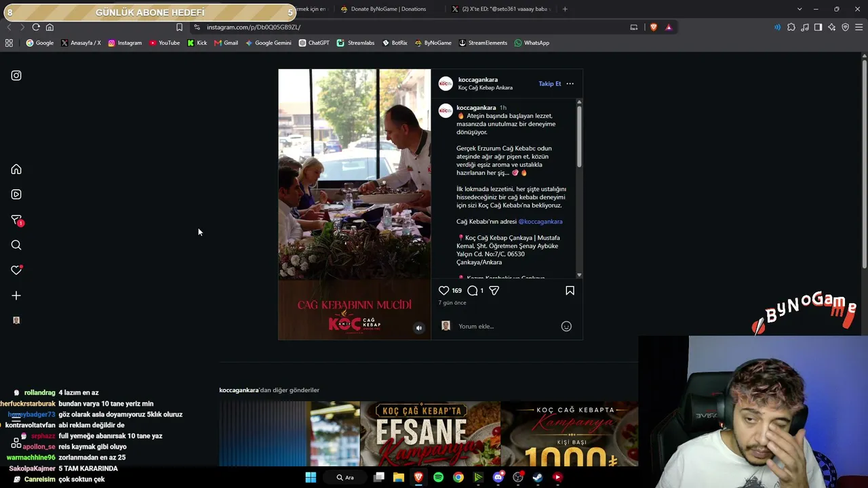This screenshot has width=868, height=488.
Task: Open koccagankara link above other posts
Action: click(x=239, y=390)
